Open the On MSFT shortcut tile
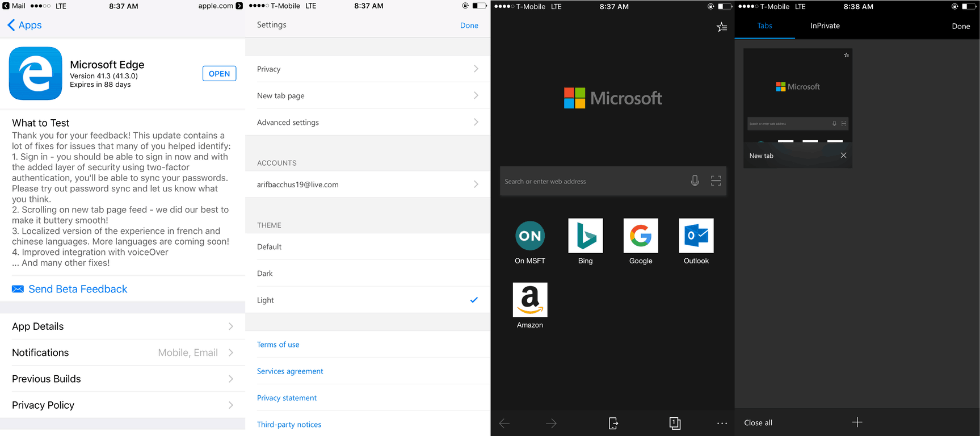Viewport: 980px width, 436px height. pyautogui.click(x=530, y=242)
